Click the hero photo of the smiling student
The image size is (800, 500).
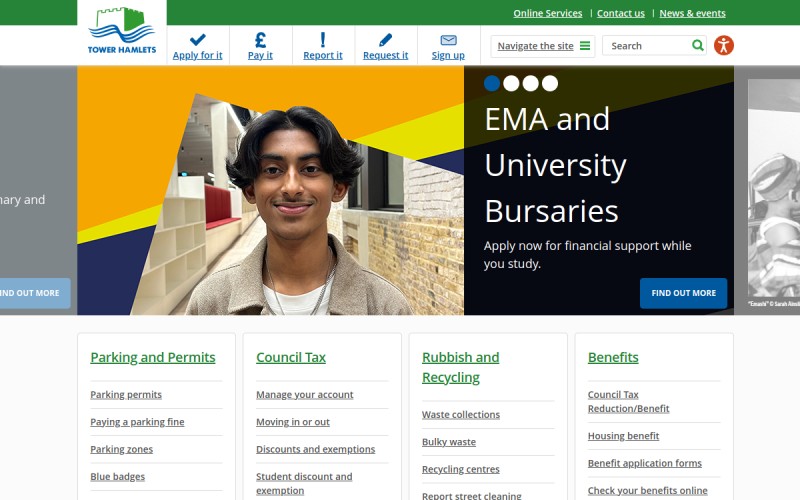(270, 190)
